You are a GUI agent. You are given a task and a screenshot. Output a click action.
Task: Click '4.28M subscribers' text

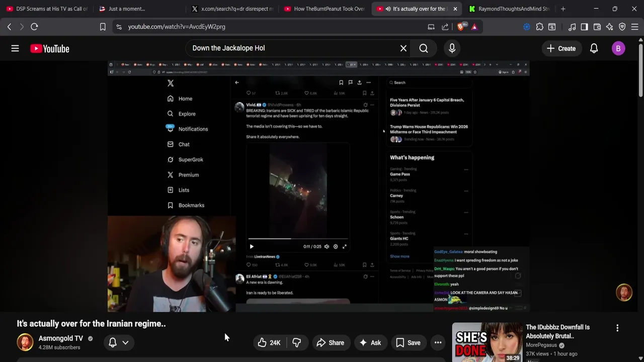[x=59, y=347]
